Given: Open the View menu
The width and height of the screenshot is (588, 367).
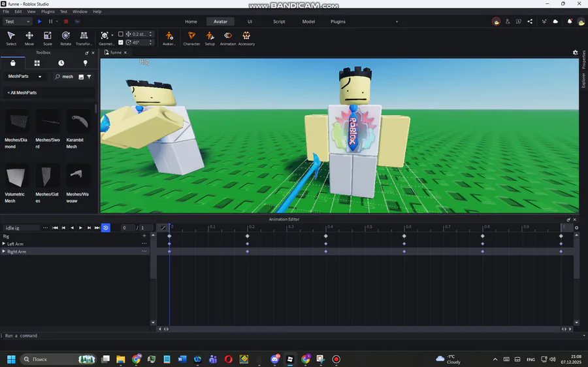Looking at the screenshot, I should 31,12.
